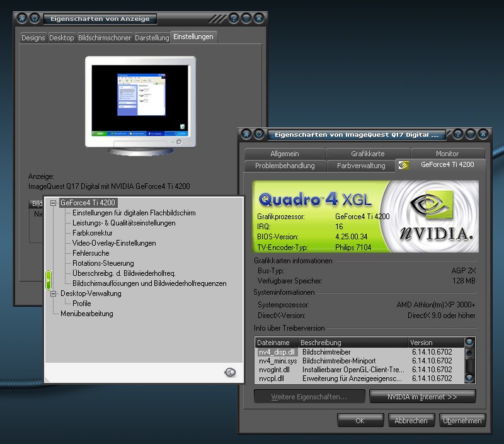504x444 pixels.
Task: Select the Profile tree entry
Action: [82, 304]
